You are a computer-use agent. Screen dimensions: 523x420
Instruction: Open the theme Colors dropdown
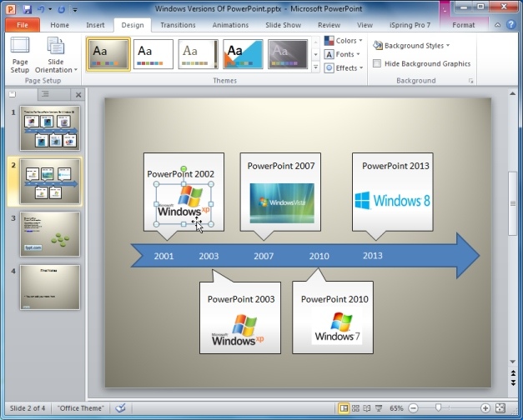pos(343,41)
